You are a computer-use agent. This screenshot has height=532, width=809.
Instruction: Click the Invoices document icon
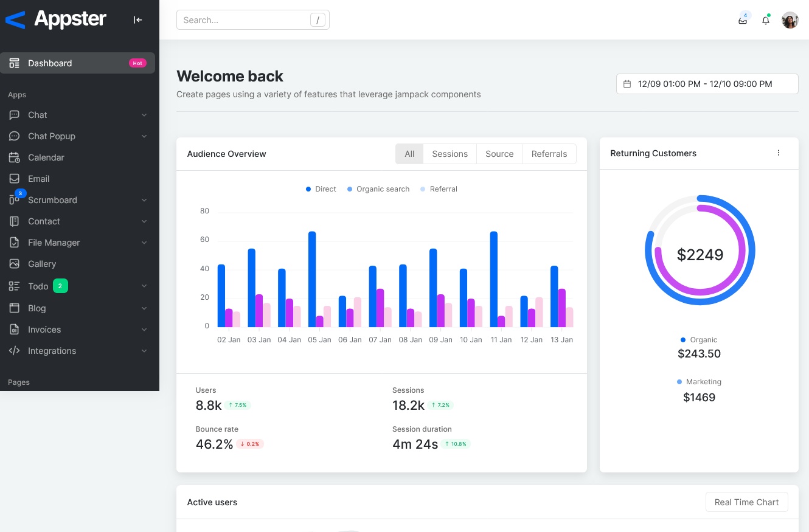click(15, 330)
